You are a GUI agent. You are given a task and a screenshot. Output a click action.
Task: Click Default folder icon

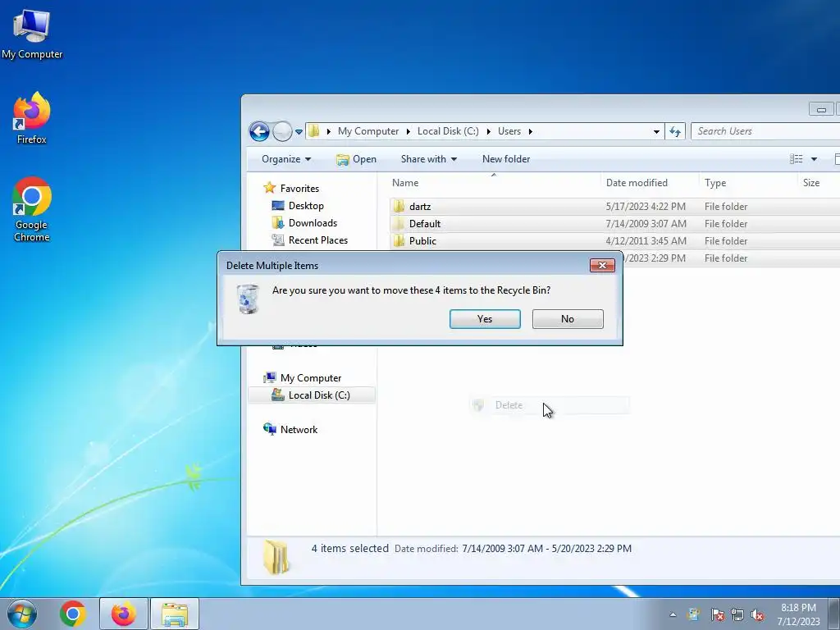tap(399, 223)
